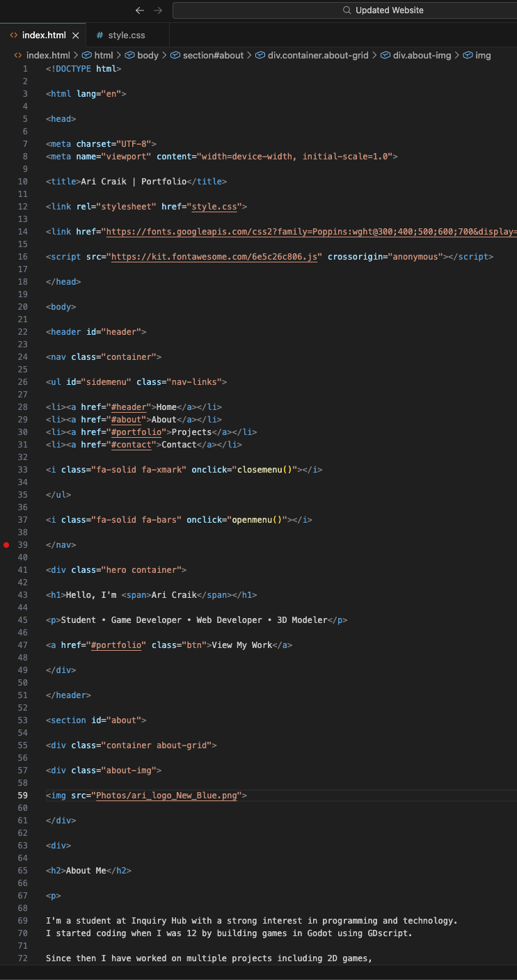This screenshot has width=517, height=980.
Task: Click the magnifier icon in the search bar
Action: (x=346, y=10)
